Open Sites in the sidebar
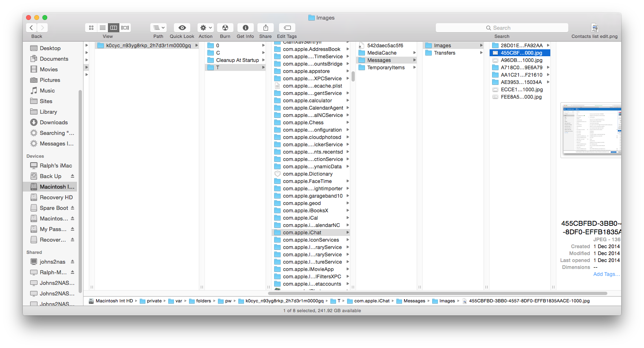Image resolution: width=644 pixels, height=348 pixels. tap(46, 101)
